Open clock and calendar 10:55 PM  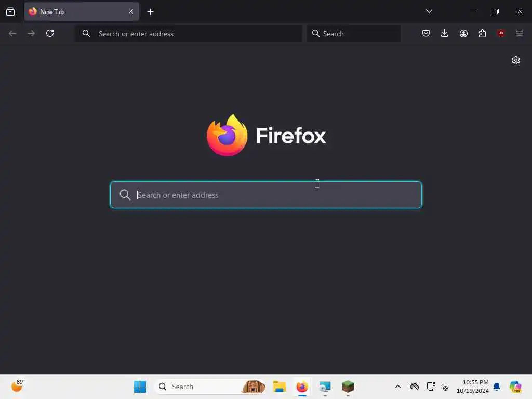coord(473,387)
